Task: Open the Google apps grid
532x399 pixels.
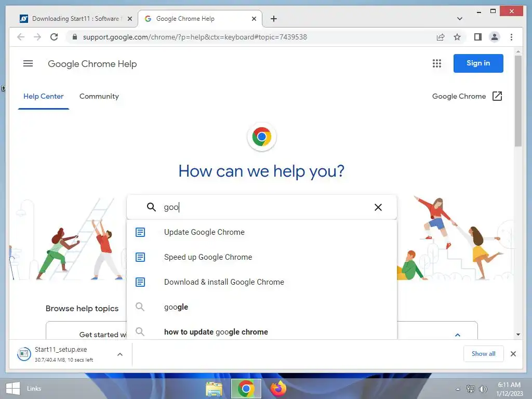Action: click(x=436, y=63)
